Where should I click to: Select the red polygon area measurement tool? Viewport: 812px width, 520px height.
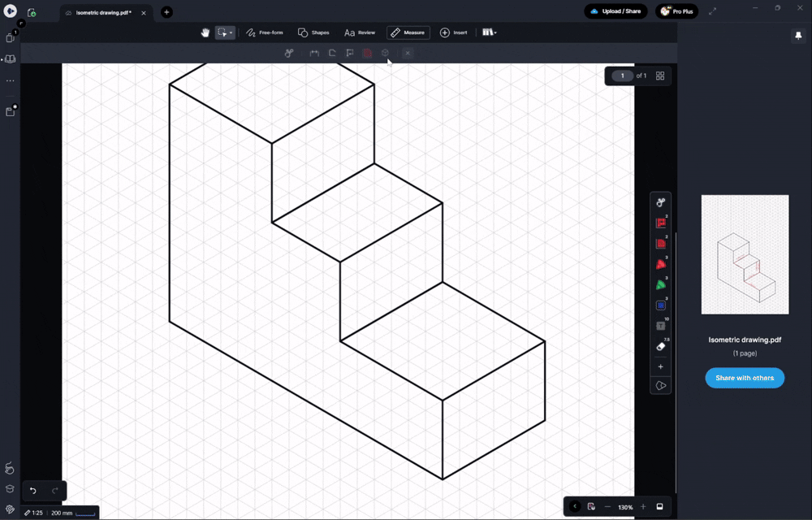(367, 53)
